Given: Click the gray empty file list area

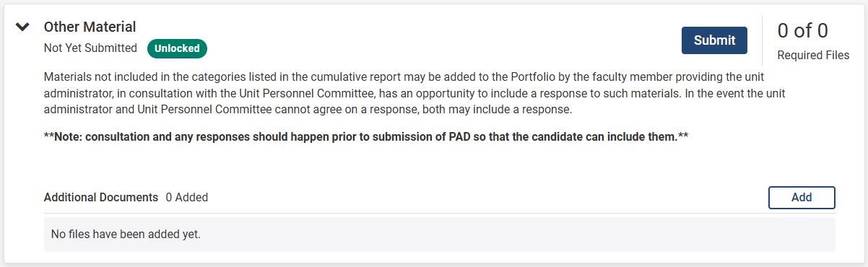Looking at the screenshot, I should pyautogui.click(x=440, y=235).
